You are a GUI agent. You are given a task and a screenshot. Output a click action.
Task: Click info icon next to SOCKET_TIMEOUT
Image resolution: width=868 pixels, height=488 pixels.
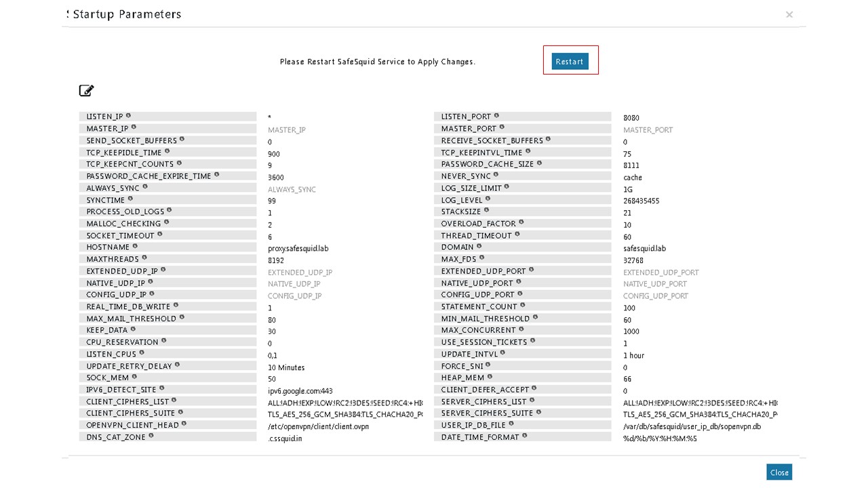click(x=160, y=235)
